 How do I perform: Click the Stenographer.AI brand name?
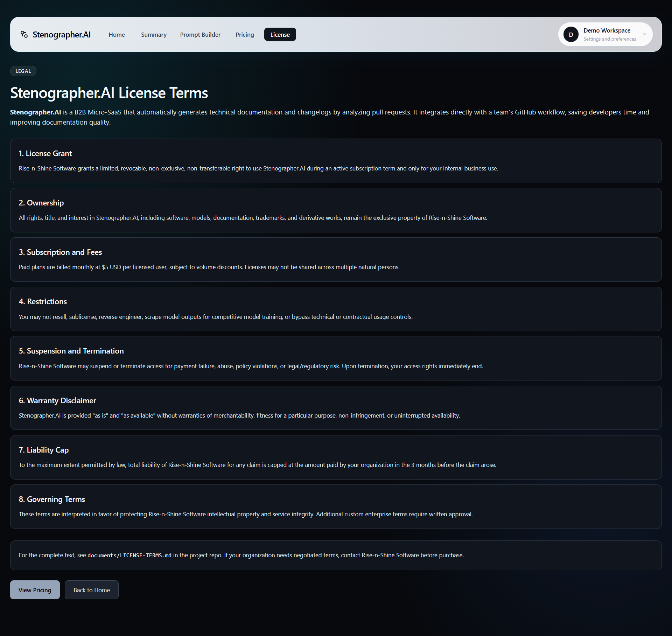pos(62,34)
